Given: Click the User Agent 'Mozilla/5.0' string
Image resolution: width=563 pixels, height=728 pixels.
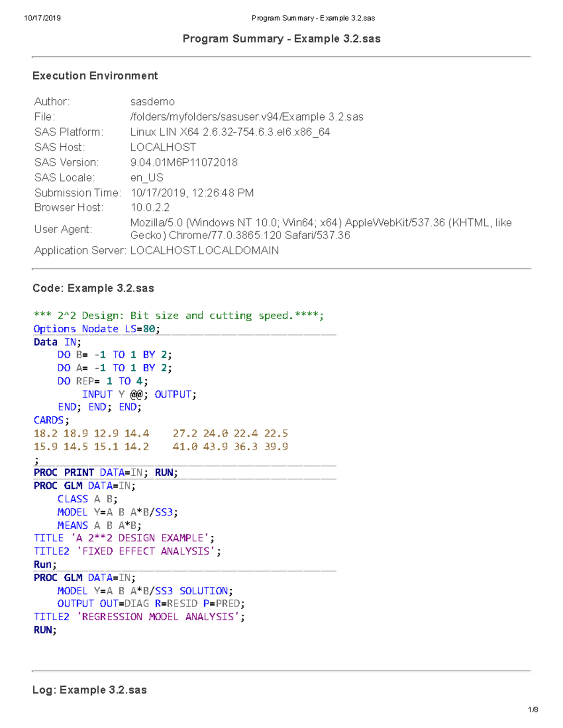Looking at the screenshot, I should pos(321,229).
